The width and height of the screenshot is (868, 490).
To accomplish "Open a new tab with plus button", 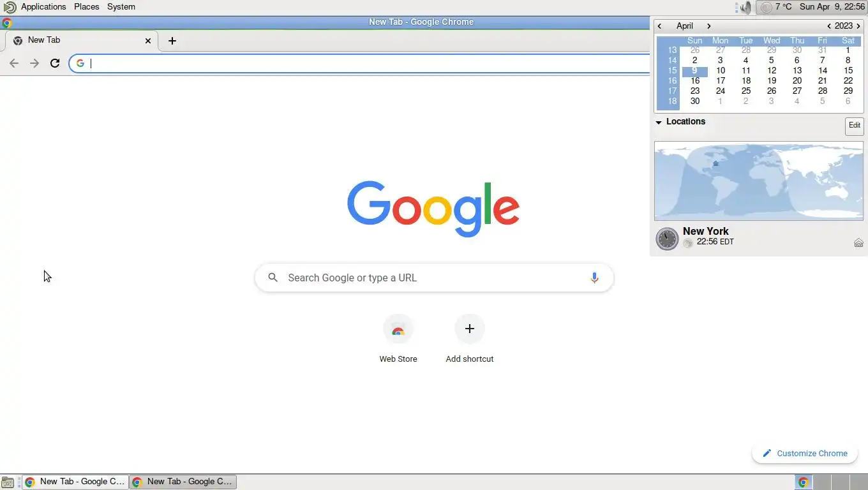I will click(x=172, y=40).
